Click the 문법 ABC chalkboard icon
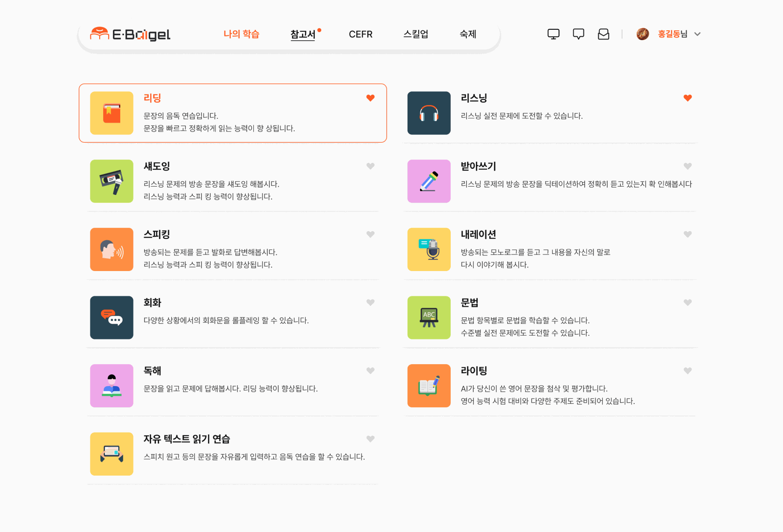The width and height of the screenshot is (783, 532). click(x=429, y=318)
